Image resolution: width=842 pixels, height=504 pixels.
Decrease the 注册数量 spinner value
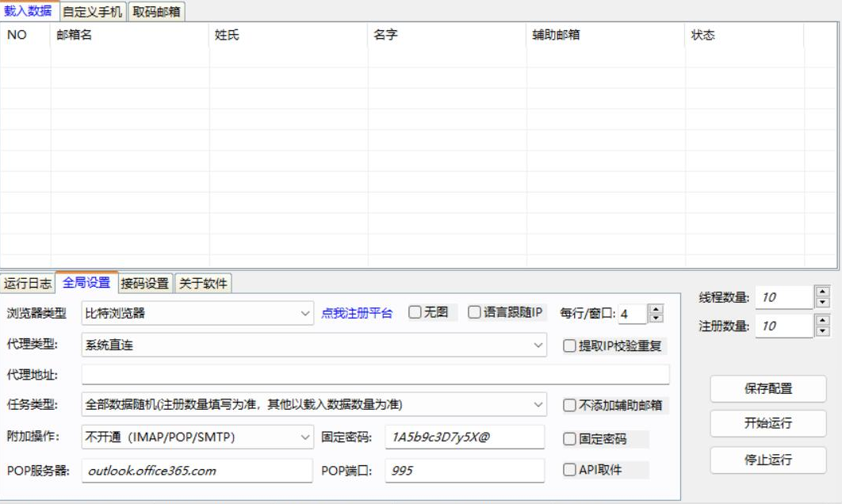click(x=822, y=331)
